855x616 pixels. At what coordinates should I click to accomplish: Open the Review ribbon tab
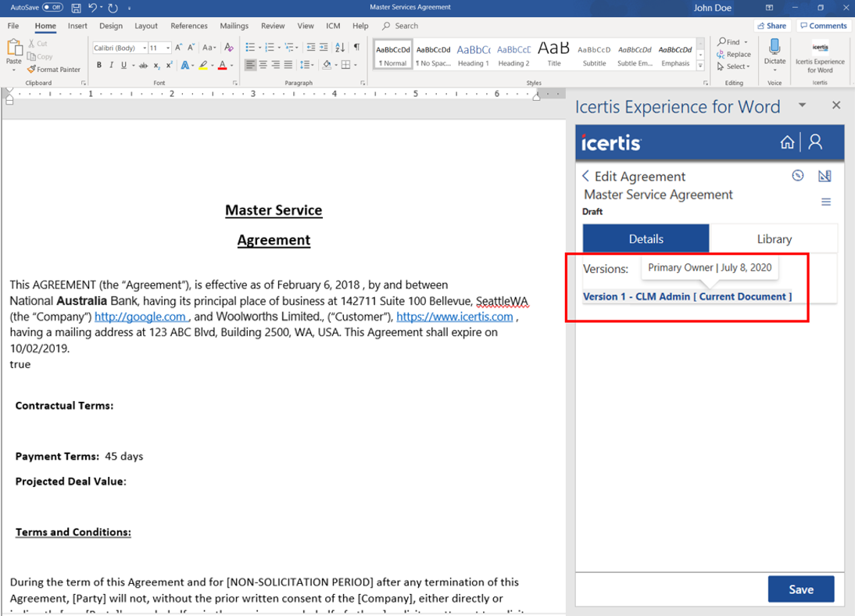pos(273,26)
